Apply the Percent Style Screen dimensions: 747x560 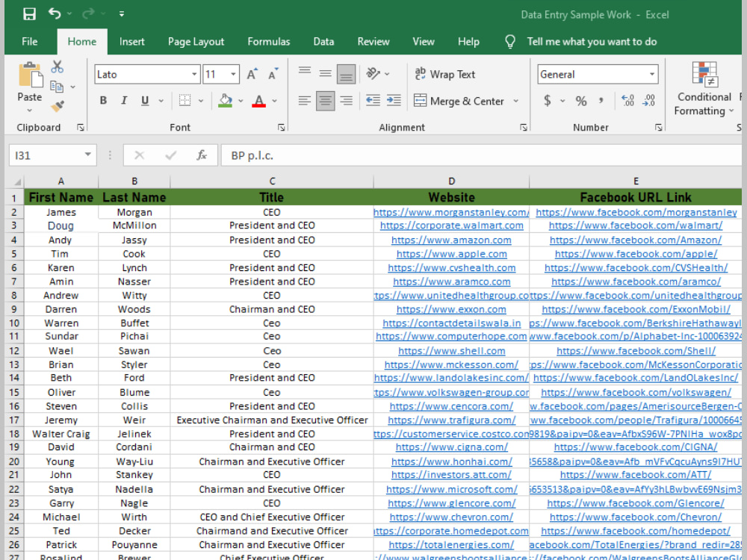pos(580,101)
